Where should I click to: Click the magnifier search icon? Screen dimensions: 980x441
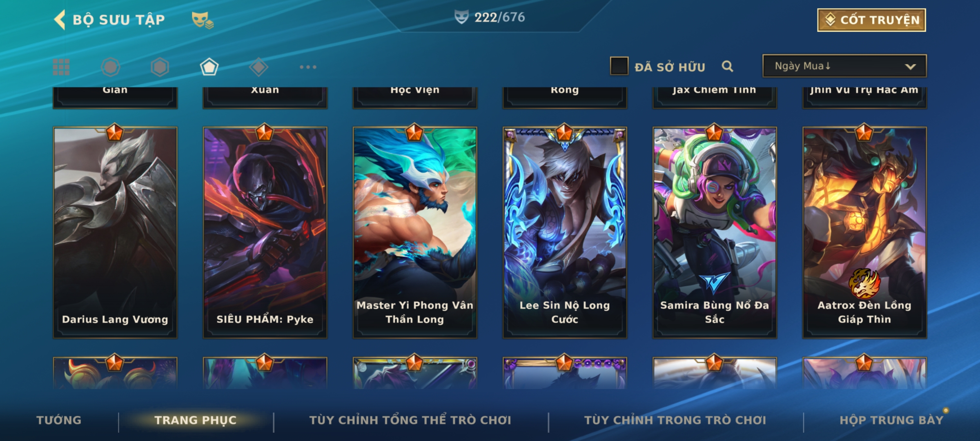click(x=727, y=66)
